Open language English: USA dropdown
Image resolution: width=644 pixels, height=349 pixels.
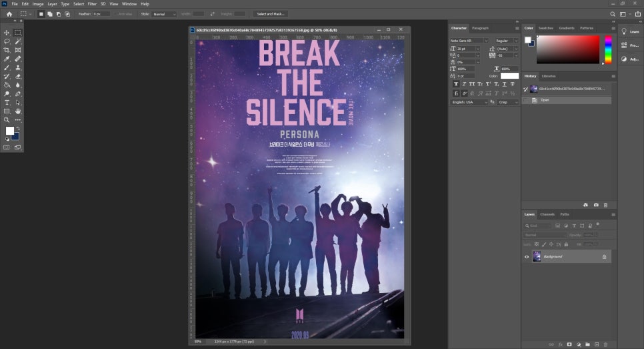coord(469,102)
